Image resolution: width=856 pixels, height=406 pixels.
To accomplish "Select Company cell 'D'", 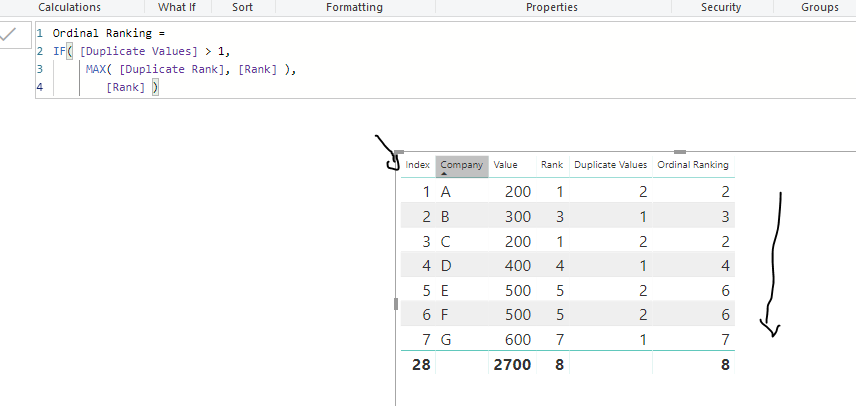I will pyautogui.click(x=446, y=266).
